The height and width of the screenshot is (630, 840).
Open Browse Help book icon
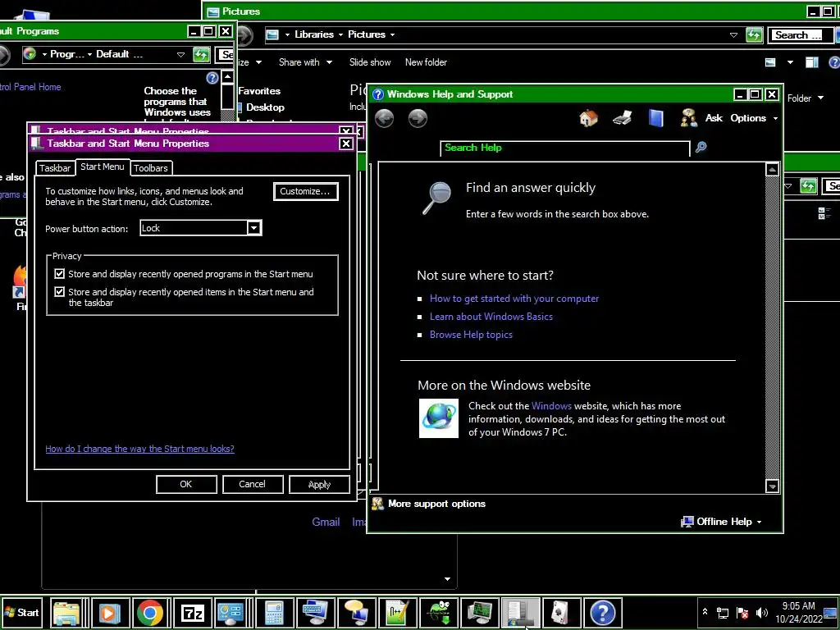point(655,118)
